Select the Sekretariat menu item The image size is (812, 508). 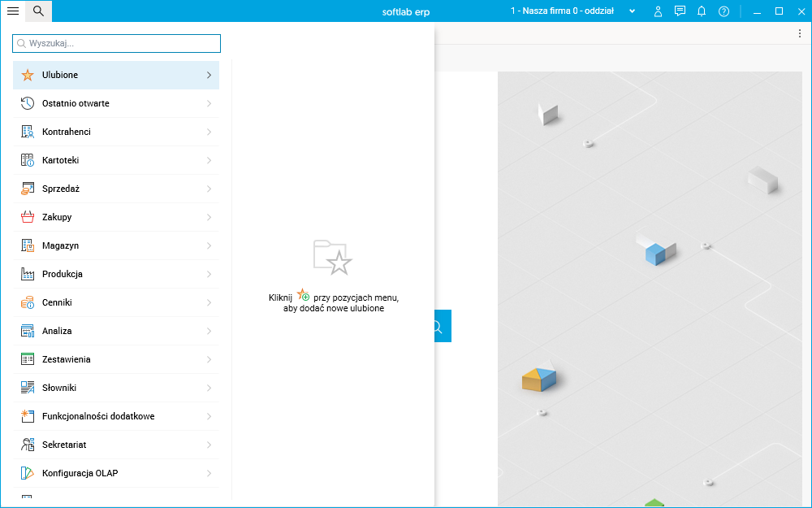pos(116,445)
